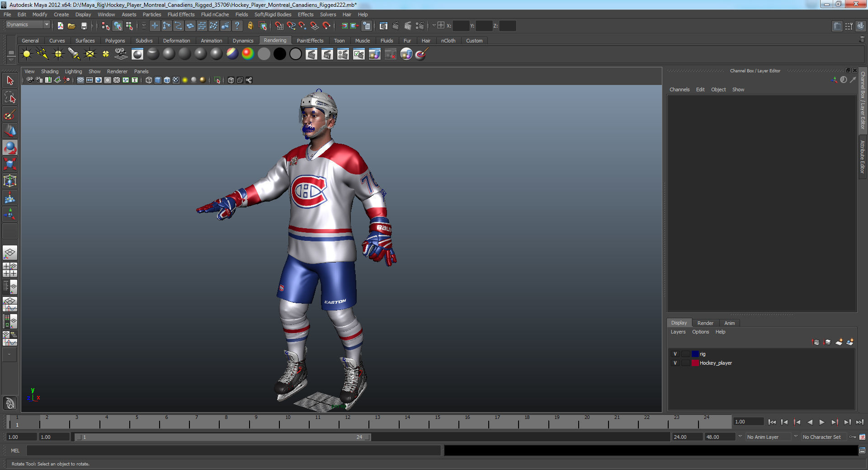Toggle wireframe shading in viewport
The width and height of the screenshot is (868, 470).
click(149, 80)
